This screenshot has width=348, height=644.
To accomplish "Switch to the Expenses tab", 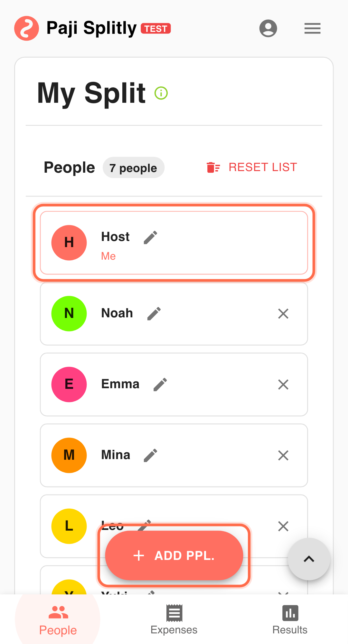I will (x=174, y=620).
